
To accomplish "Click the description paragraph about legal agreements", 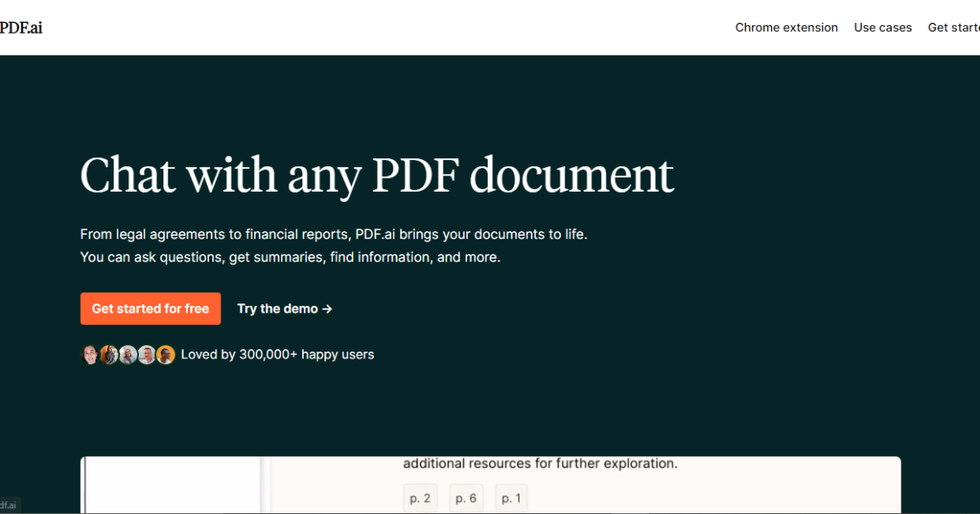I will coord(333,246).
